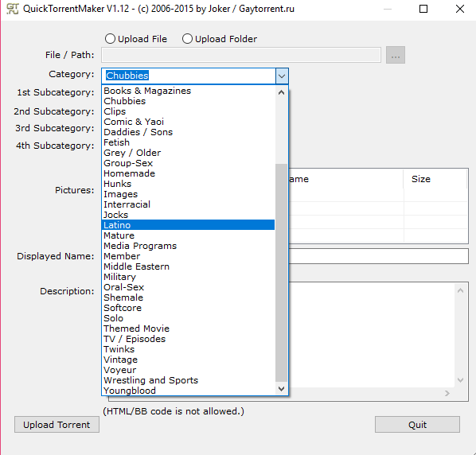Select Comic & Yaoi category

[x=188, y=122]
